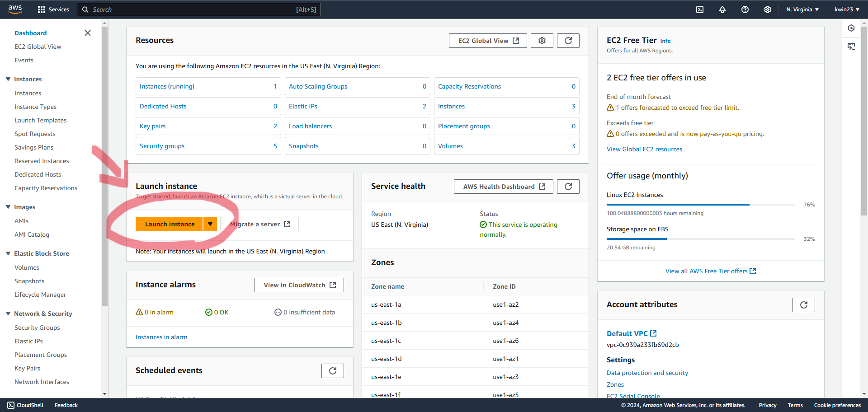This screenshot has height=412, width=868.
Task: Refresh the Service health panel
Action: click(x=568, y=187)
